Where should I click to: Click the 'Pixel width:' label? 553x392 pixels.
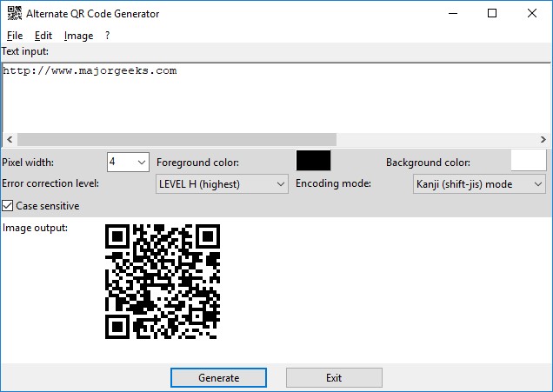pyautogui.click(x=28, y=163)
